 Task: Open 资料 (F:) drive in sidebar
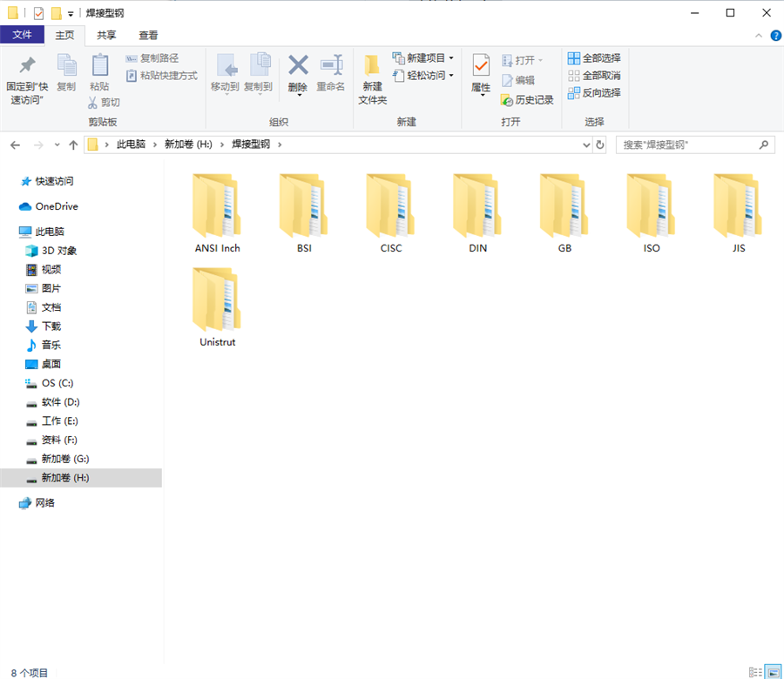pyautogui.click(x=51, y=440)
